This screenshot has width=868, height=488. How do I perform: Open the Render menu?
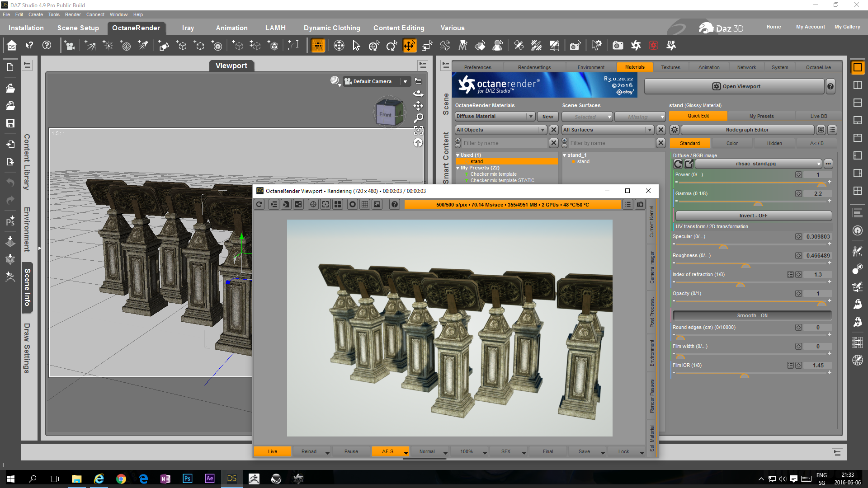[72, 15]
